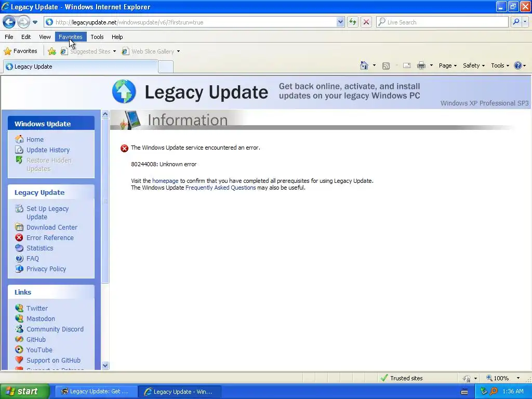Open Statistics link
This screenshot has height=399, width=532.
(39, 248)
